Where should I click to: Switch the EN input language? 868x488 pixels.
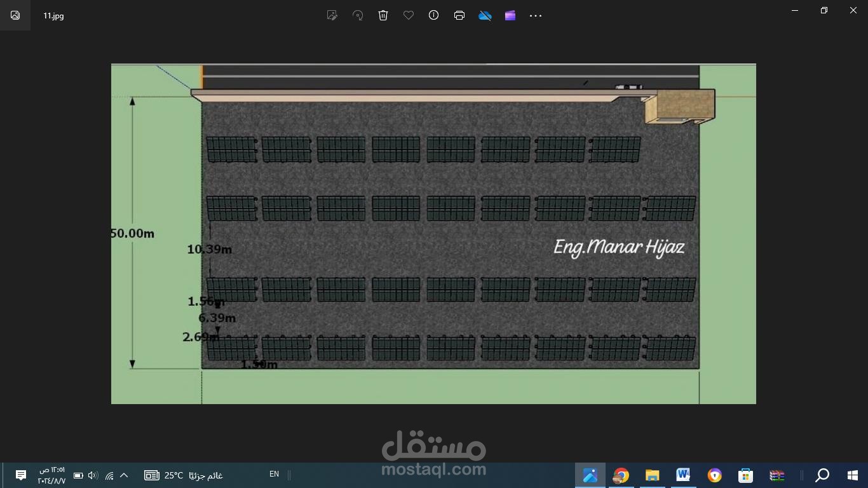click(x=274, y=474)
